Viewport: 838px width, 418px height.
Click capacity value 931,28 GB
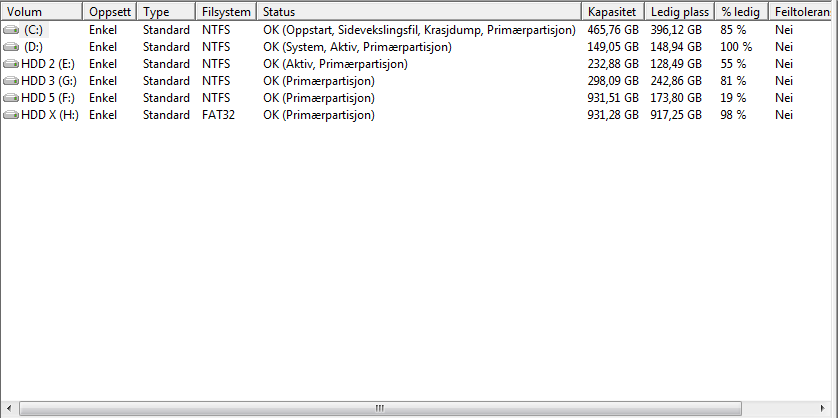point(613,115)
